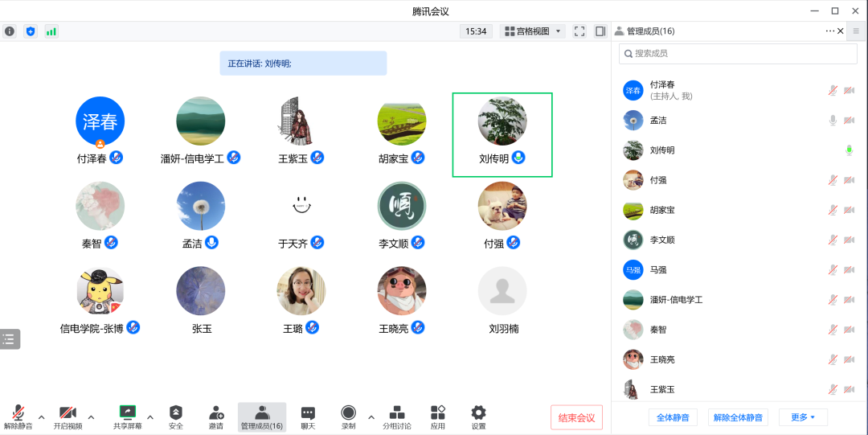Click the hamburger menu icon at far right
This screenshot has height=435, width=868.
coord(857,31)
